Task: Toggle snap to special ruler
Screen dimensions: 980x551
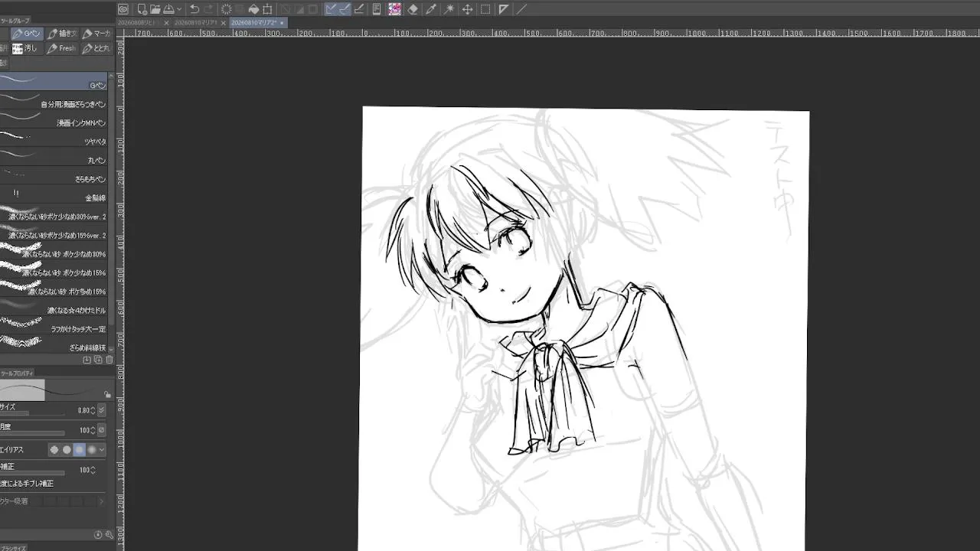Action: pyautogui.click(x=345, y=9)
